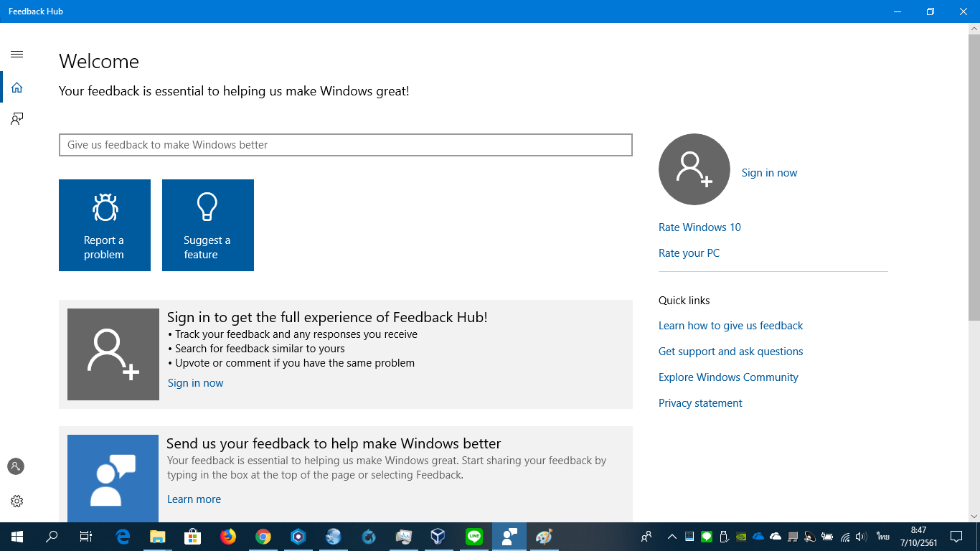The height and width of the screenshot is (551, 980).
Task: Click the blue feedback card image
Action: click(113, 479)
